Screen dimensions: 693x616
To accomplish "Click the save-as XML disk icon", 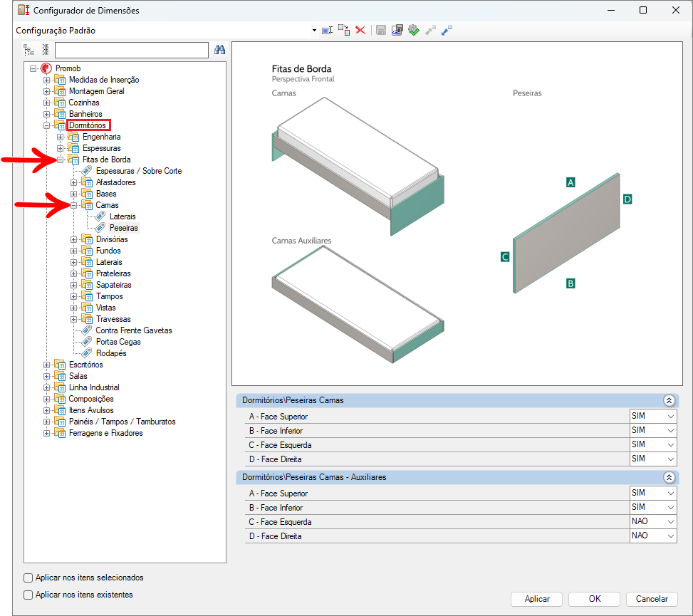I will tap(397, 31).
